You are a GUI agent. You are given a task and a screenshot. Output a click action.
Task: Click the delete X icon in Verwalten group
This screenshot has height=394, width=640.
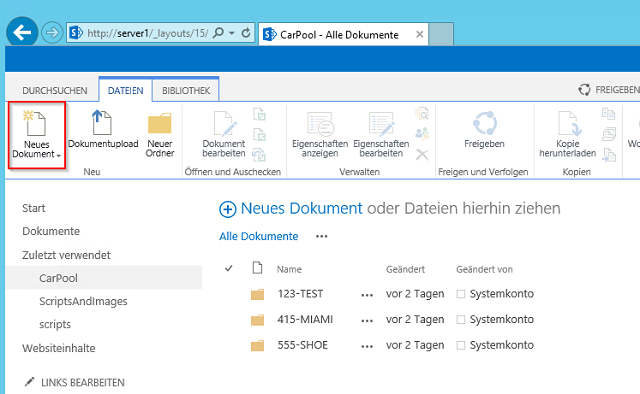coord(422,155)
